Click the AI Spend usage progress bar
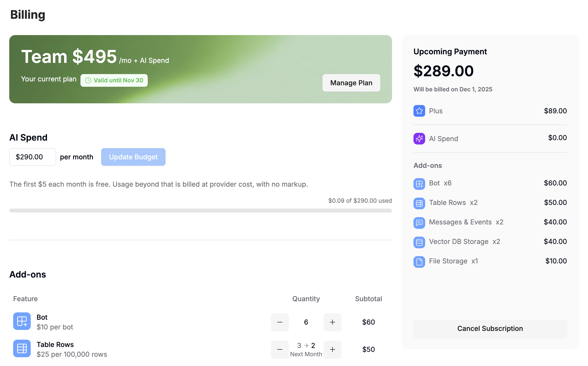588x366 pixels. [x=200, y=210]
